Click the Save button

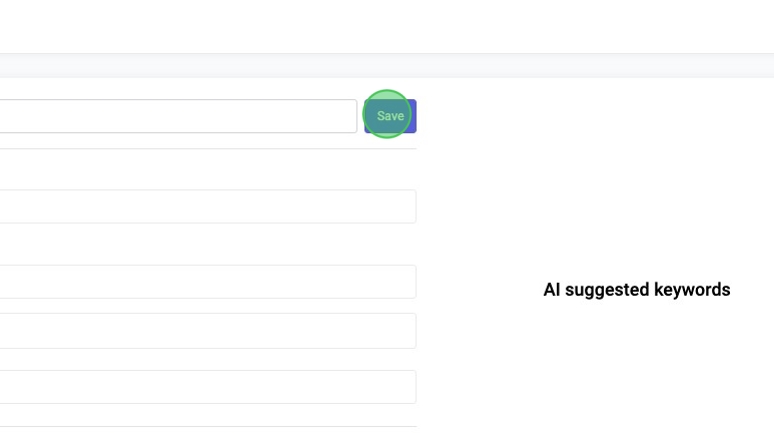[x=390, y=116]
